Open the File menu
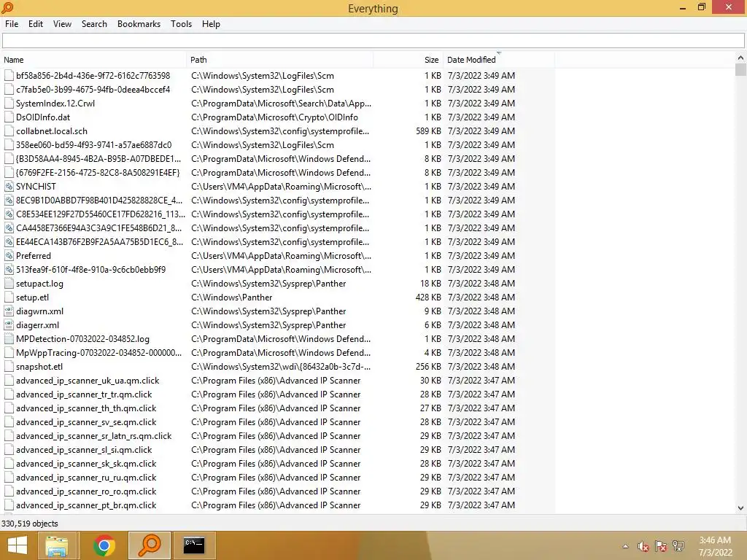 pos(12,24)
